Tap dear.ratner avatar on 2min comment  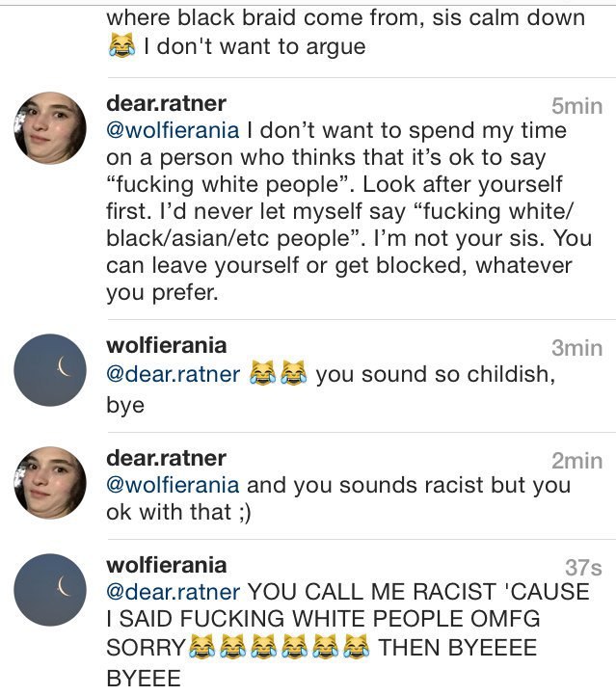(50, 483)
